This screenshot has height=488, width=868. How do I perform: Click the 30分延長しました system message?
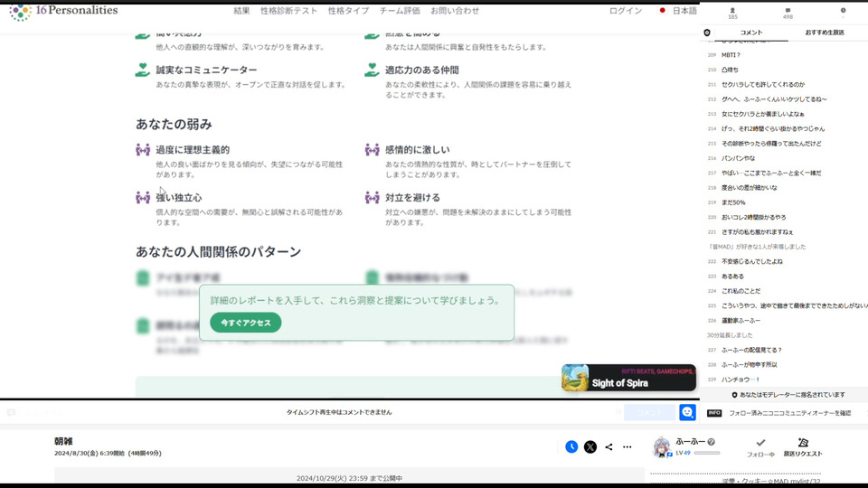[x=730, y=335]
